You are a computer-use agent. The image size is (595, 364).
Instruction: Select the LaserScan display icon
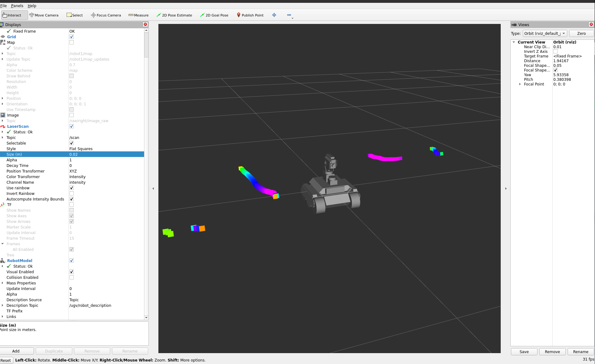click(x=3, y=126)
